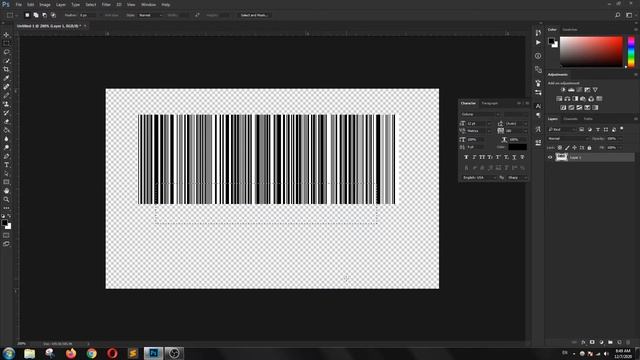Open font size dropdown
This screenshot has height=360, width=640.
point(489,123)
